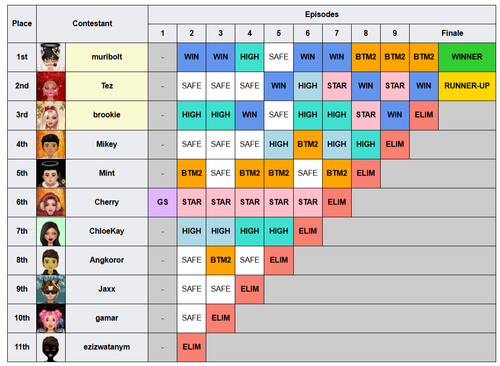Click ChloeKay's green-background avatar

point(51,231)
